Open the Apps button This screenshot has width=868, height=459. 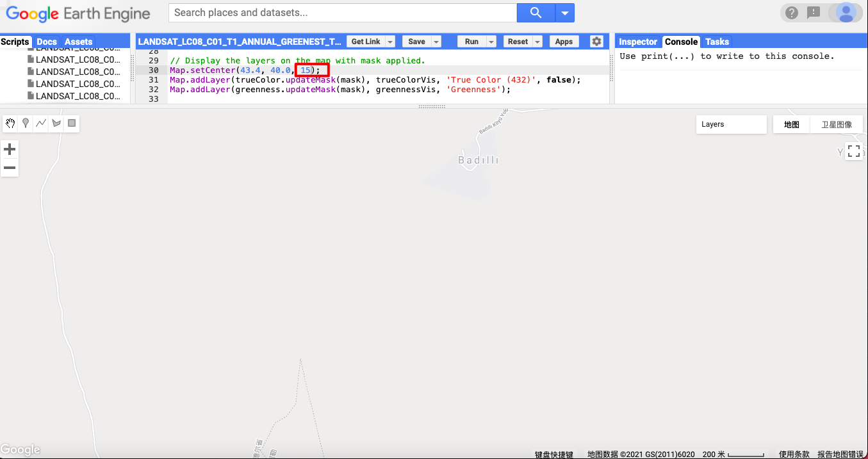click(564, 42)
